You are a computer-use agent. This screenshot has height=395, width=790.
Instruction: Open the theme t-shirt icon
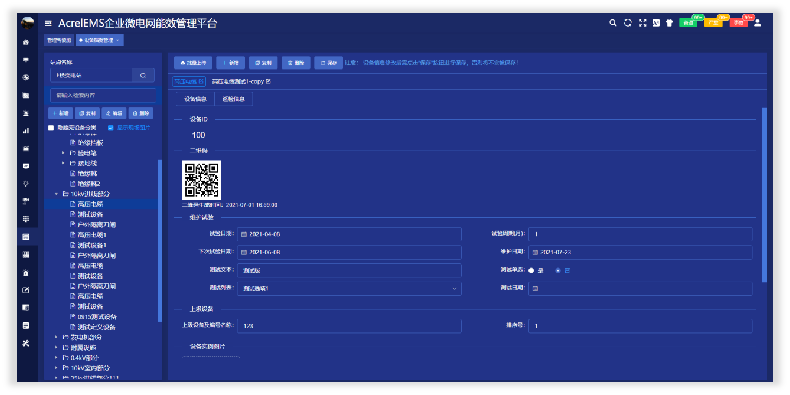670,23
